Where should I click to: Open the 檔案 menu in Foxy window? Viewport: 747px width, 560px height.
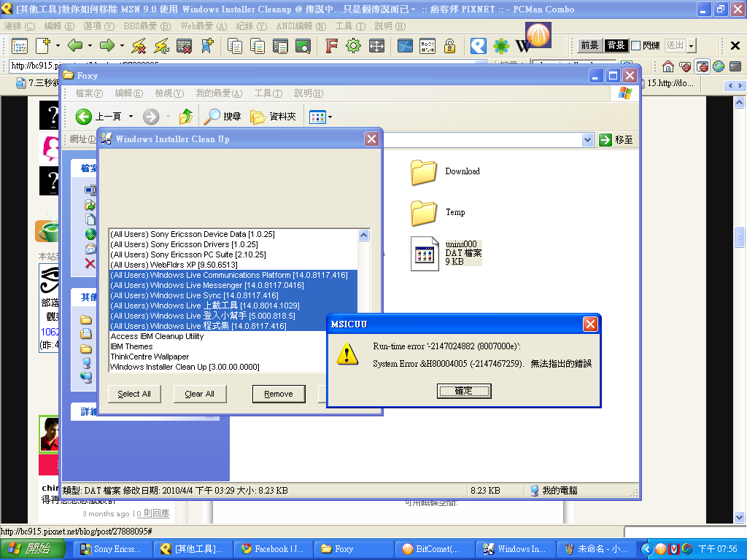click(x=89, y=93)
